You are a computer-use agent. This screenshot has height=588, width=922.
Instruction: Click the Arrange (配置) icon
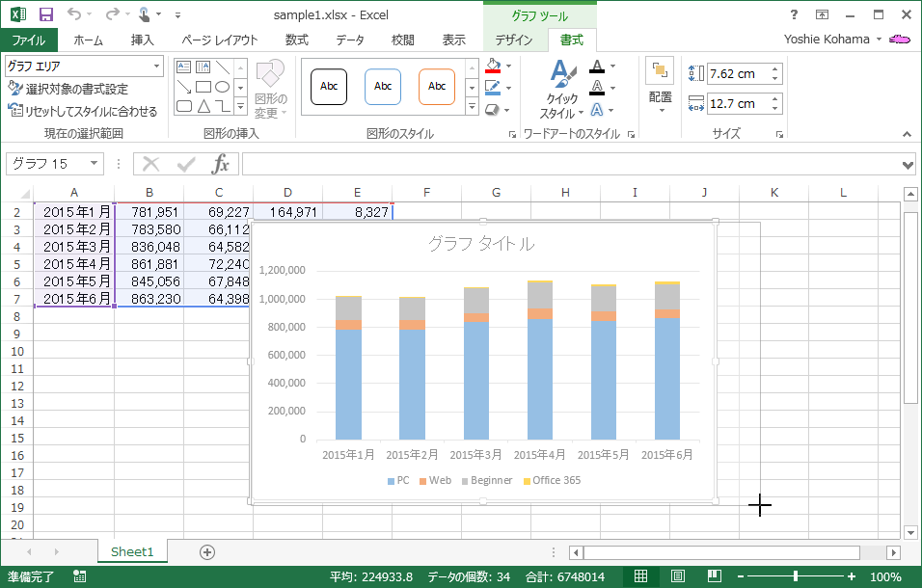tap(660, 71)
